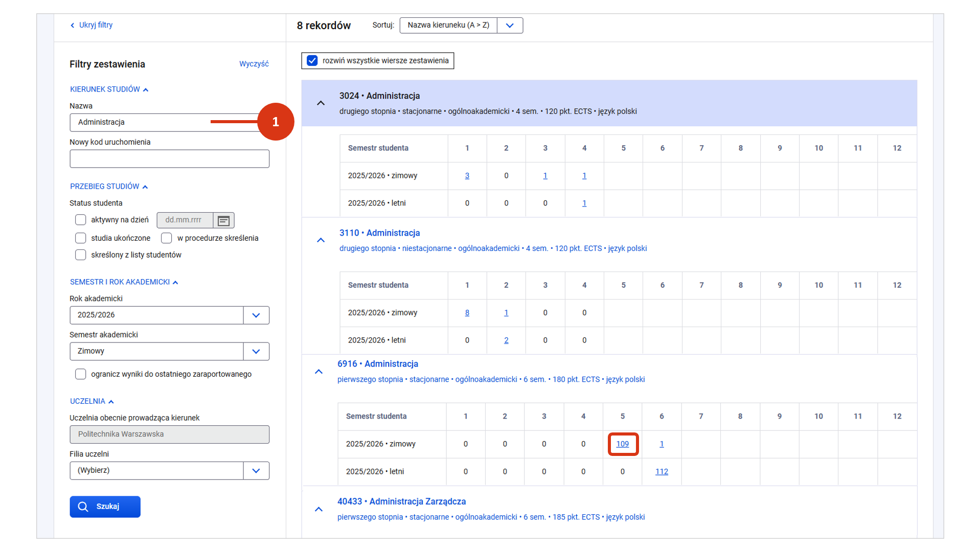The width and height of the screenshot is (980, 550).
Task: Collapse the UCZELNIA filter section
Action: (x=92, y=401)
